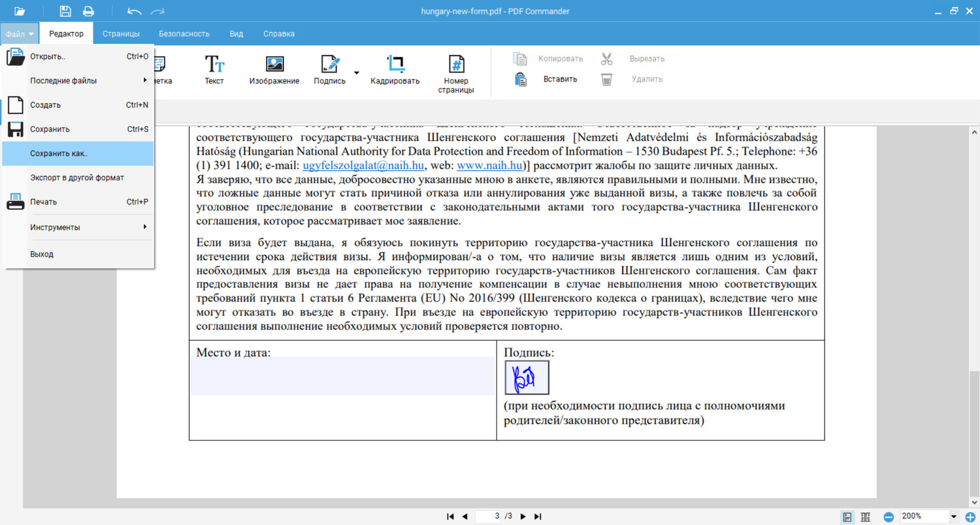Select Экспорт в другой формат
This screenshot has height=525, width=980.
coord(78,178)
